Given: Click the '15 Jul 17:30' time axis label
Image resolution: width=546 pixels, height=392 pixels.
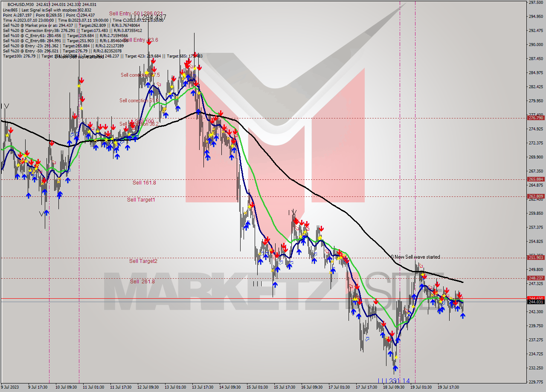Looking at the screenshot, I should (x=285, y=387).
